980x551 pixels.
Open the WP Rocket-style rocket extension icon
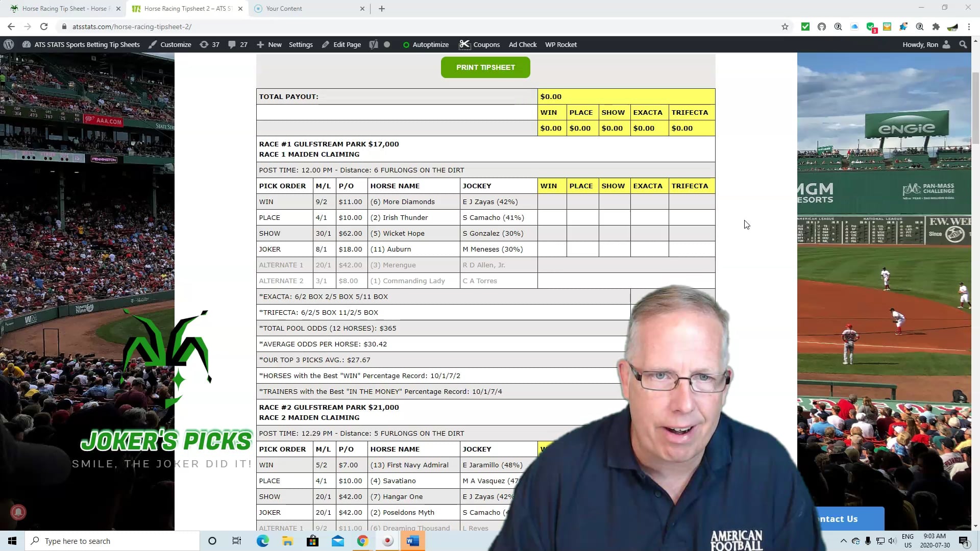click(903, 27)
